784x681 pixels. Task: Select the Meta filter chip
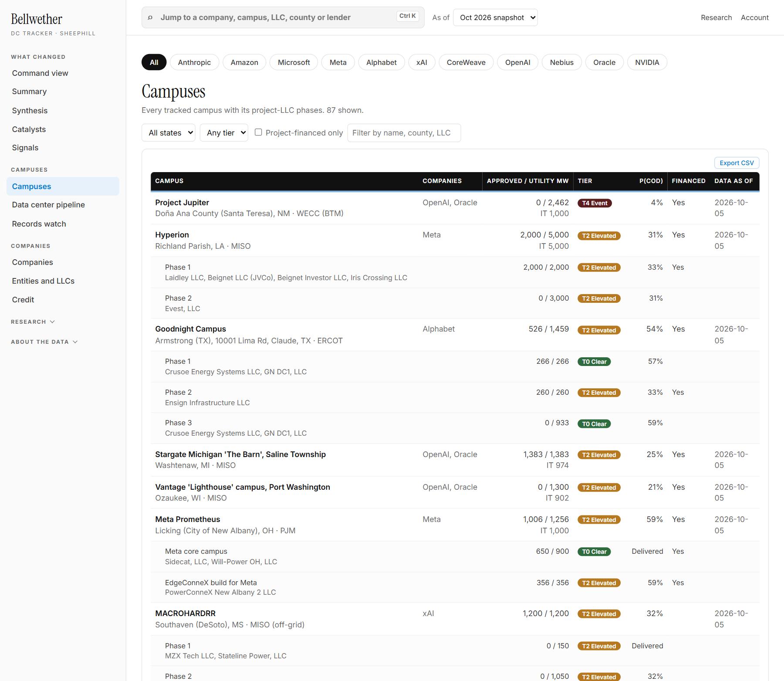click(338, 62)
